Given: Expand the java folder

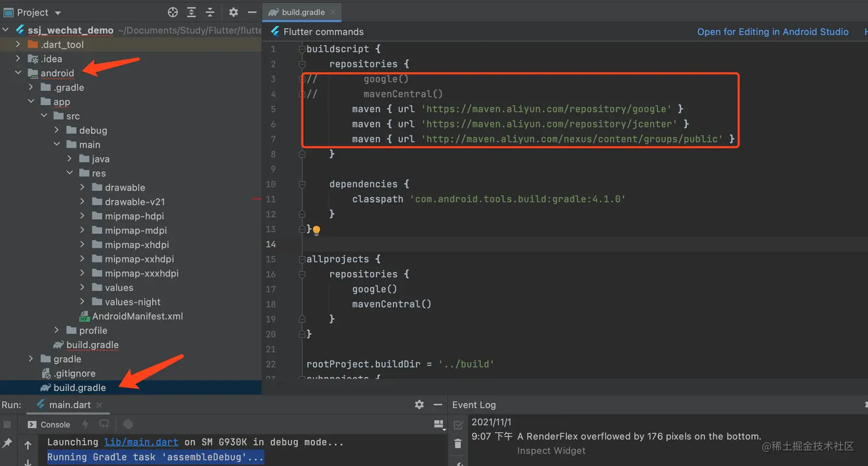Looking at the screenshot, I should 69,159.
